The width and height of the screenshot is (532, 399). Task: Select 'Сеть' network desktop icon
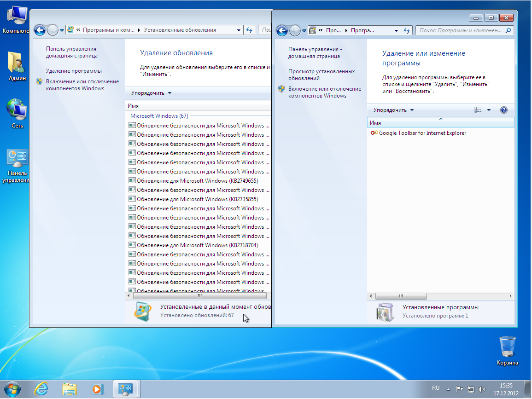[x=17, y=114]
